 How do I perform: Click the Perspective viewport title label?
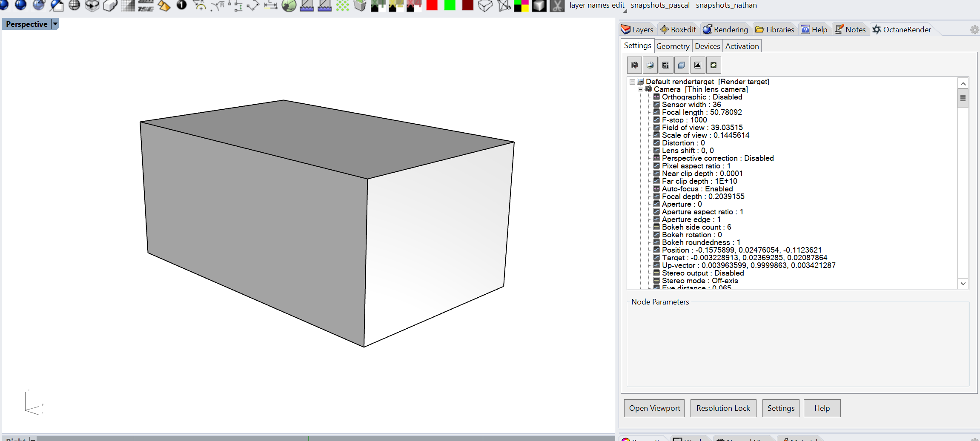pyautogui.click(x=27, y=24)
